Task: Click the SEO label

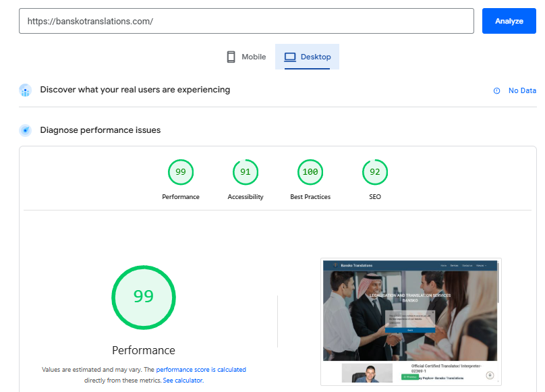Action: pos(375,197)
